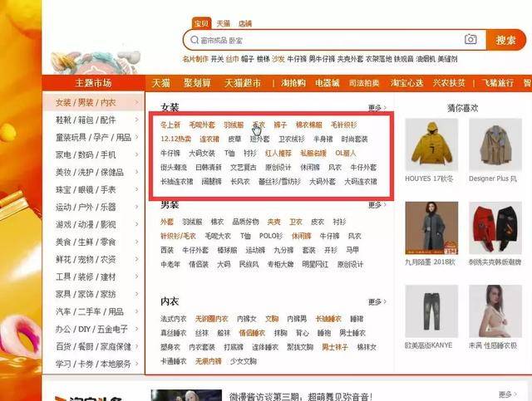This screenshot has width=532, height=401.
Task: Open the Designer Plus coat thumbnail
Action: point(495,144)
